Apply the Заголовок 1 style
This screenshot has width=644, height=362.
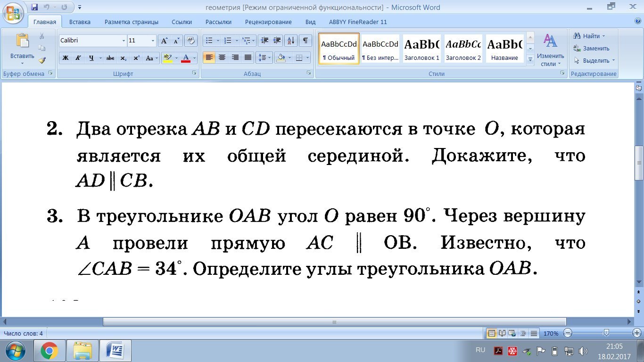click(421, 49)
